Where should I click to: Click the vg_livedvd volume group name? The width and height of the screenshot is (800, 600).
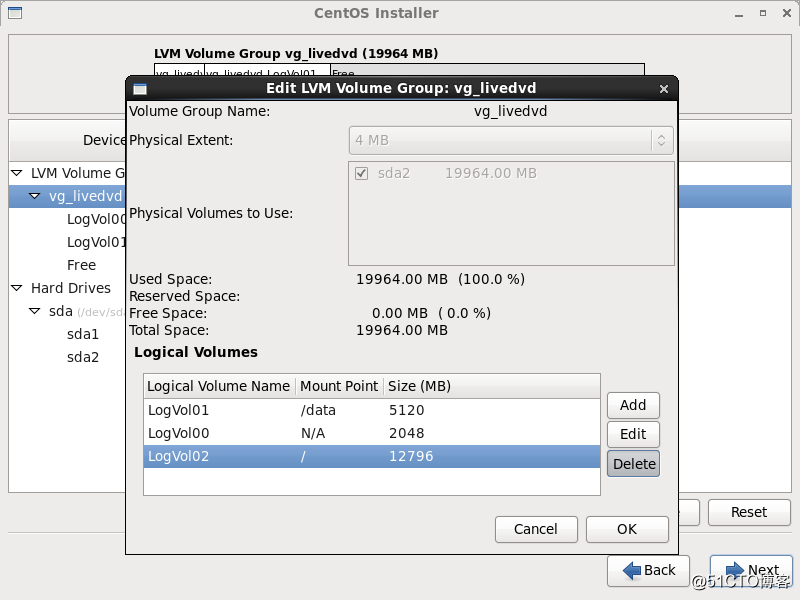[x=511, y=111]
